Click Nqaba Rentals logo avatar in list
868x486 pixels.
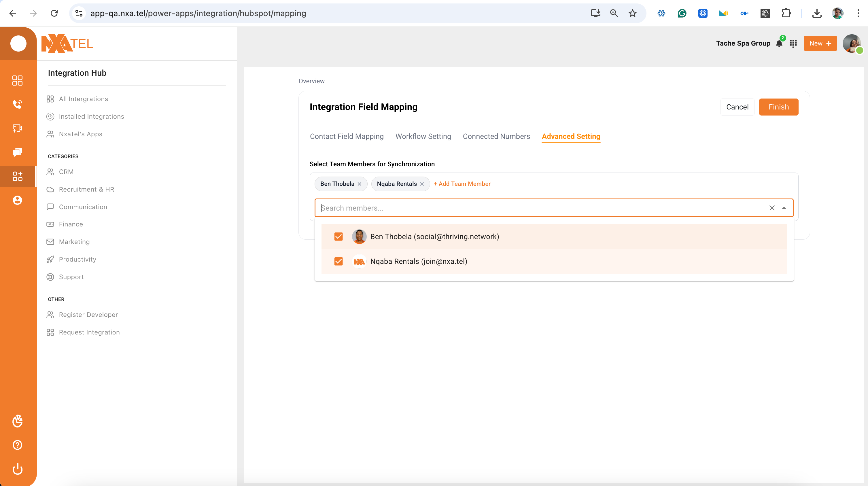tap(359, 262)
